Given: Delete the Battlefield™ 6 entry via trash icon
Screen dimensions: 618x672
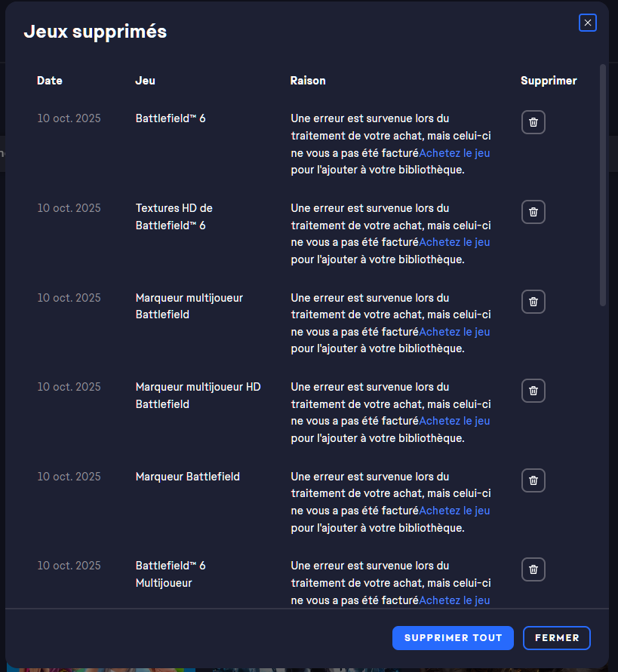Looking at the screenshot, I should 533,122.
